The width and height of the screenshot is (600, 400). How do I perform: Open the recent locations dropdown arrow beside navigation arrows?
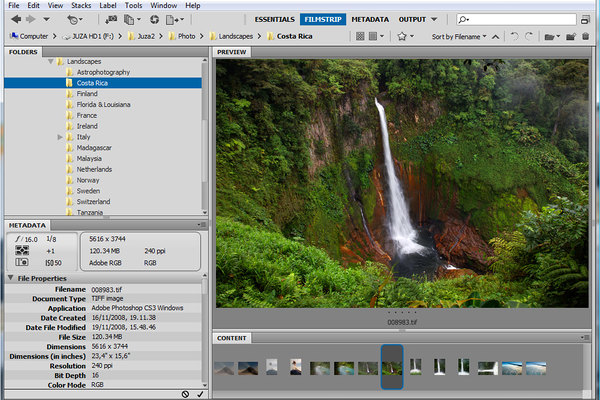tap(46, 19)
